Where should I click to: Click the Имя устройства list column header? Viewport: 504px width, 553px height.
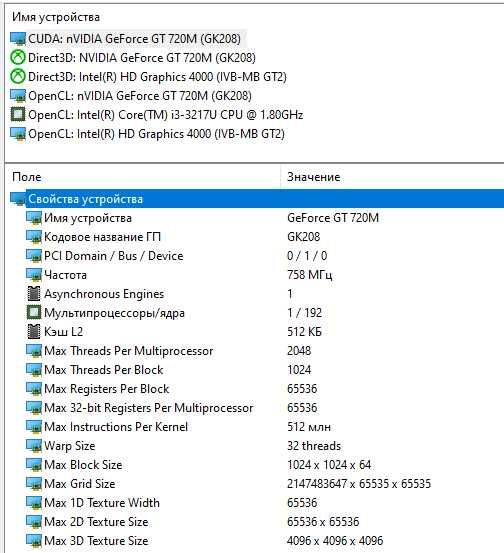point(56,17)
